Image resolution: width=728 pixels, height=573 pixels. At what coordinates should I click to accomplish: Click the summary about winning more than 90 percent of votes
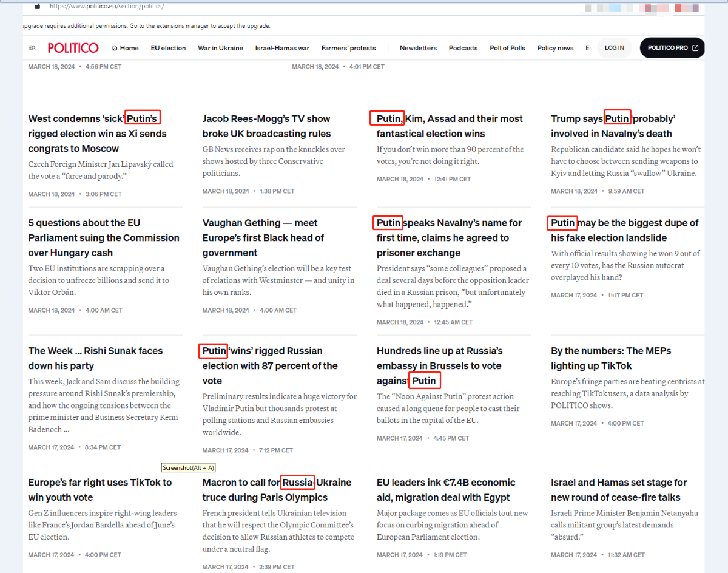pyautogui.click(x=450, y=155)
